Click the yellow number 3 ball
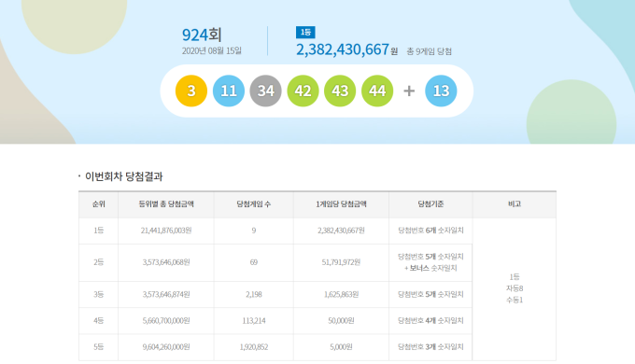This screenshot has width=635, height=364. 191,91
